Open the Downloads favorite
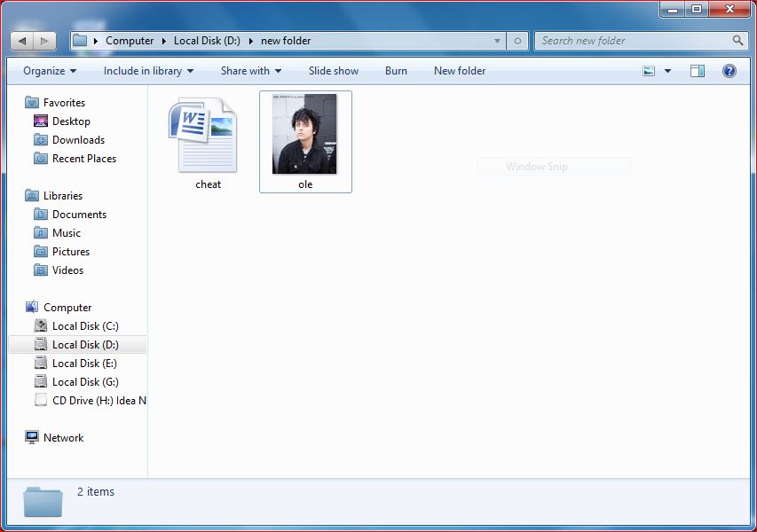Image resolution: width=757 pixels, height=532 pixels. [x=69, y=140]
